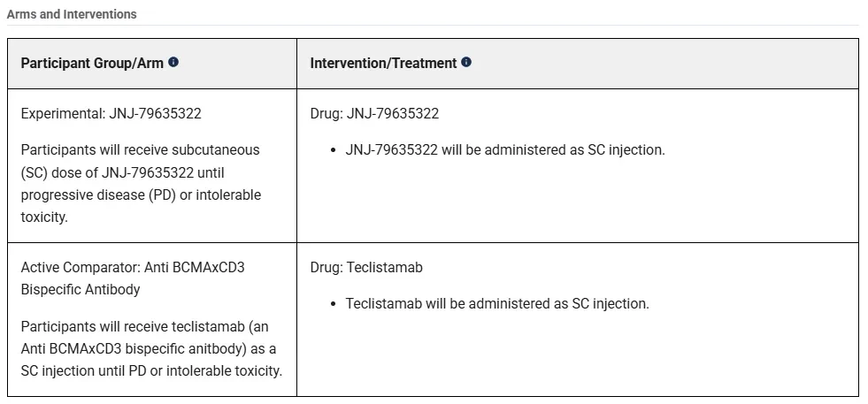The image size is (868, 404).
Task: Click the Active Comparator arm title
Action: click(133, 278)
